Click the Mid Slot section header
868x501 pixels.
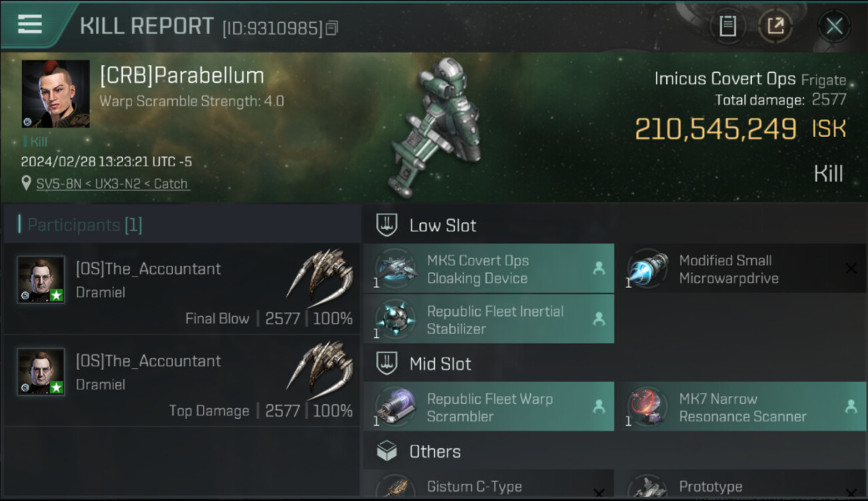pos(439,364)
